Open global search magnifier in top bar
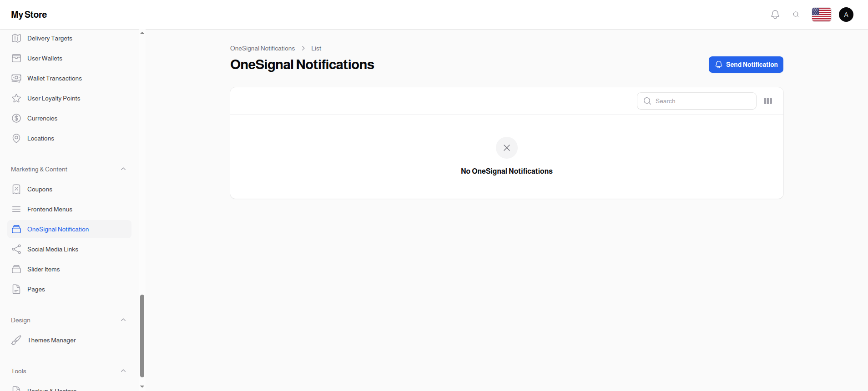 click(796, 15)
